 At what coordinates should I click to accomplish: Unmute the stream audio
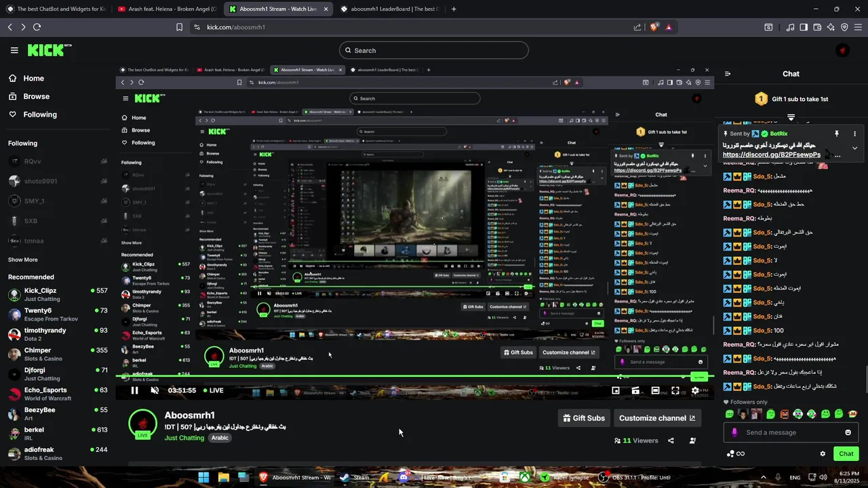[155, 390]
